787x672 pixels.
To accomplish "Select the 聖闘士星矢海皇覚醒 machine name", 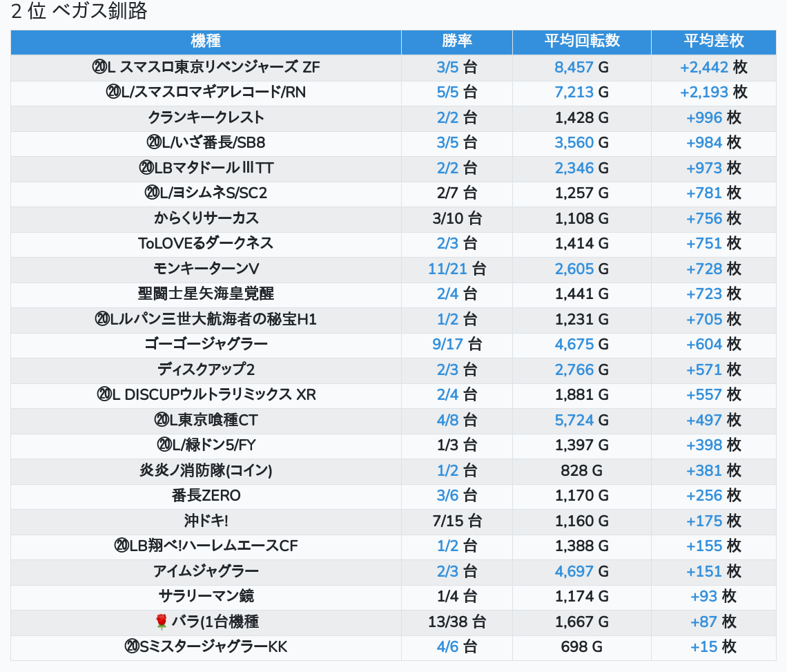I will tap(206, 294).
